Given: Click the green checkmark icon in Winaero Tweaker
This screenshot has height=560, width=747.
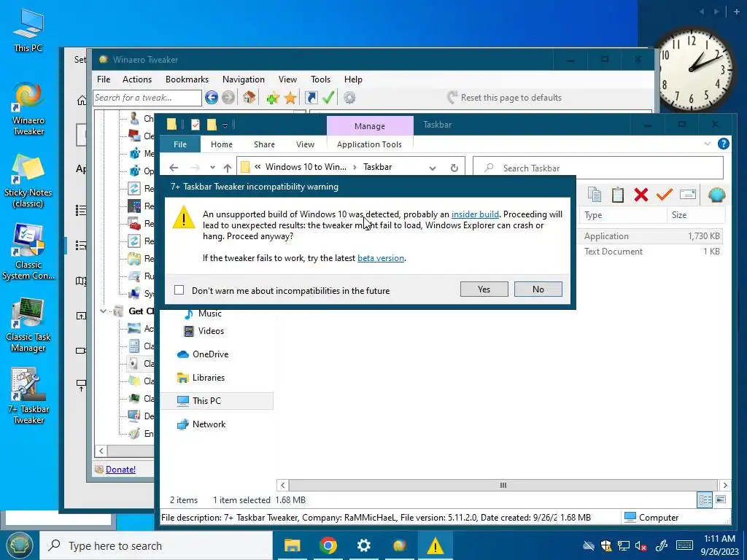Looking at the screenshot, I should (328, 98).
